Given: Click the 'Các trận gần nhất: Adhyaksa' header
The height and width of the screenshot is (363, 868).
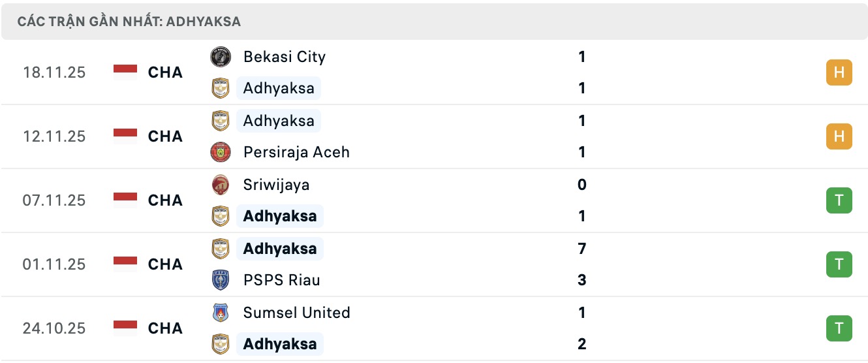Looking at the screenshot, I should 129,22.
